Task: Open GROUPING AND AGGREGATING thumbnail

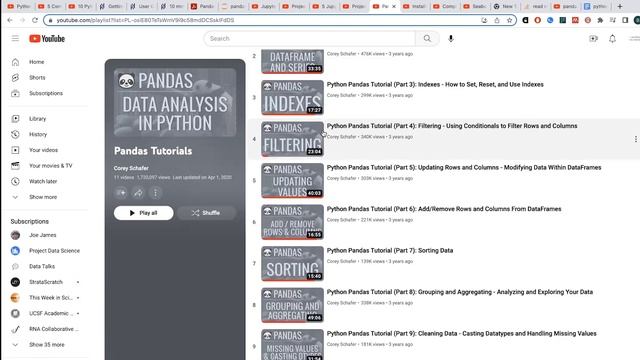Action: click(x=292, y=305)
